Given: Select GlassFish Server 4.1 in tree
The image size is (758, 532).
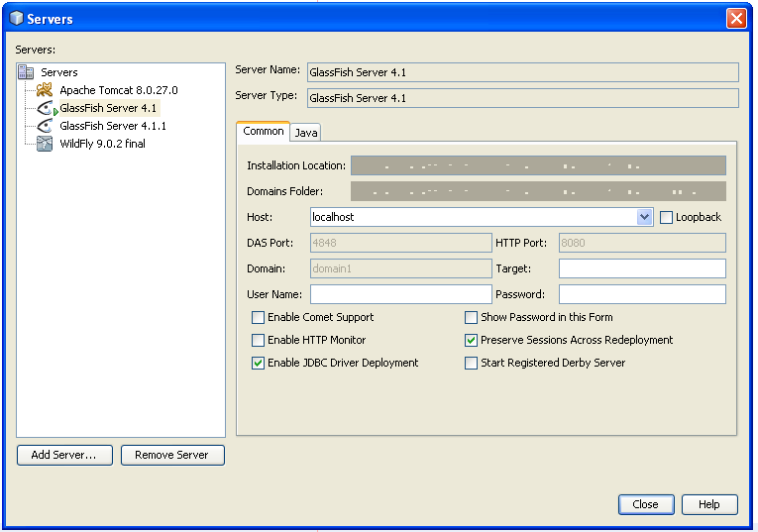Looking at the screenshot, I should pyautogui.click(x=108, y=108).
